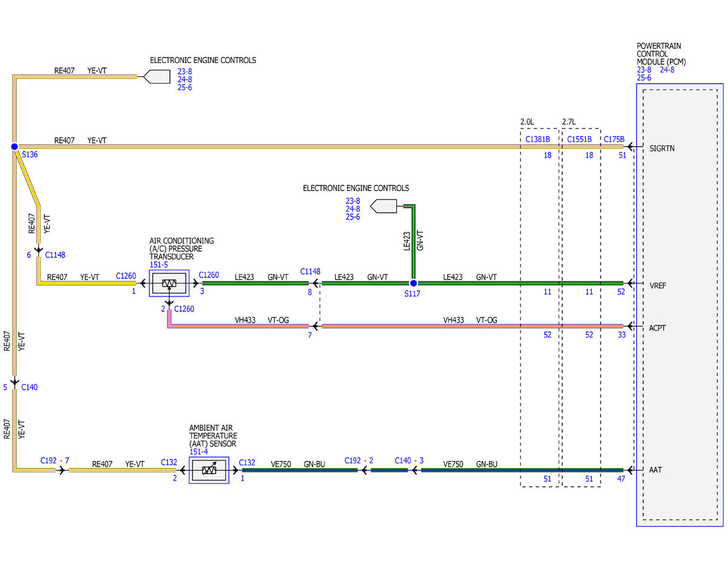Click the C192 - 7 connector label
This screenshot has height=562, width=728.
(55, 461)
